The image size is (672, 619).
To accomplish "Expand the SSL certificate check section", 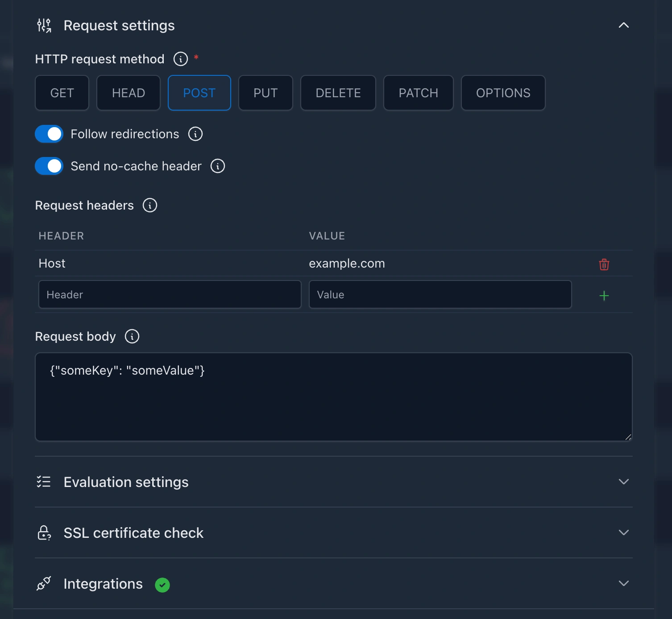I will click(x=623, y=532).
